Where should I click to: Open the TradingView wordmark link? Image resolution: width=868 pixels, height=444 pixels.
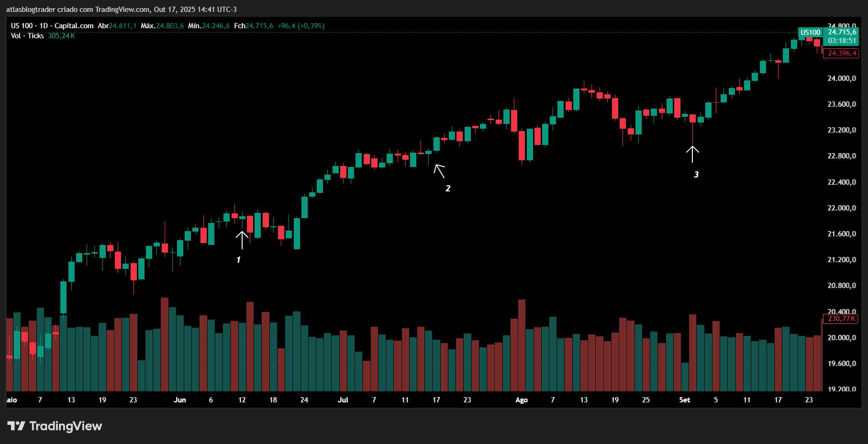pyautogui.click(x=66, y=426)
